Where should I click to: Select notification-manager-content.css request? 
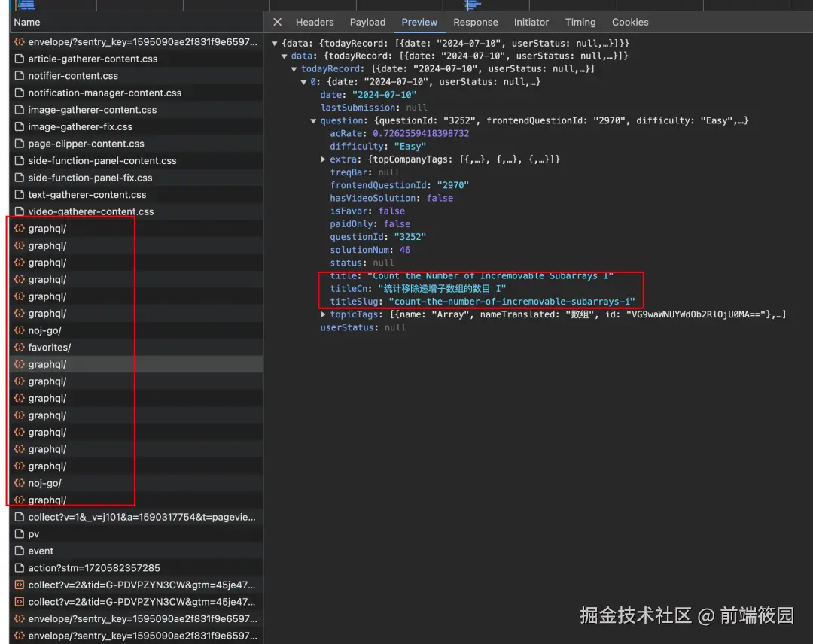135,93
